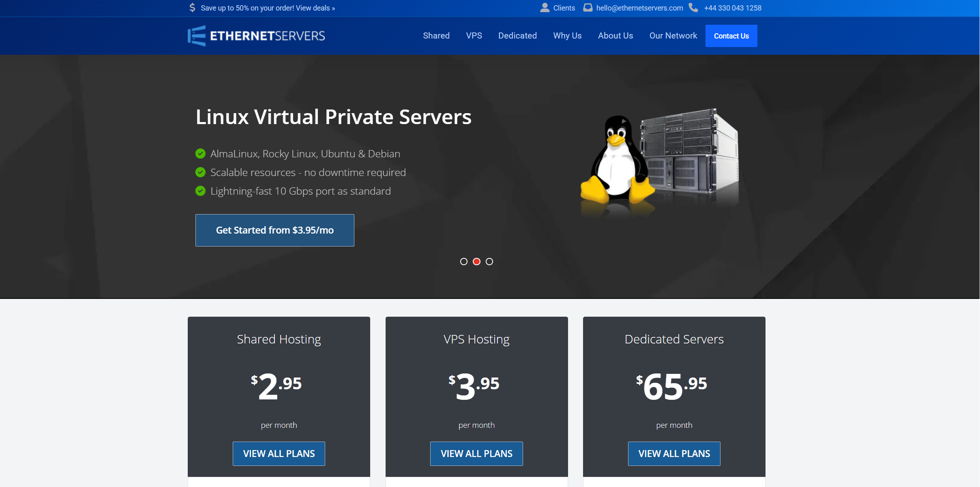Select the first carousel slide dot
The image size is (980, 487).
point(464,262)
